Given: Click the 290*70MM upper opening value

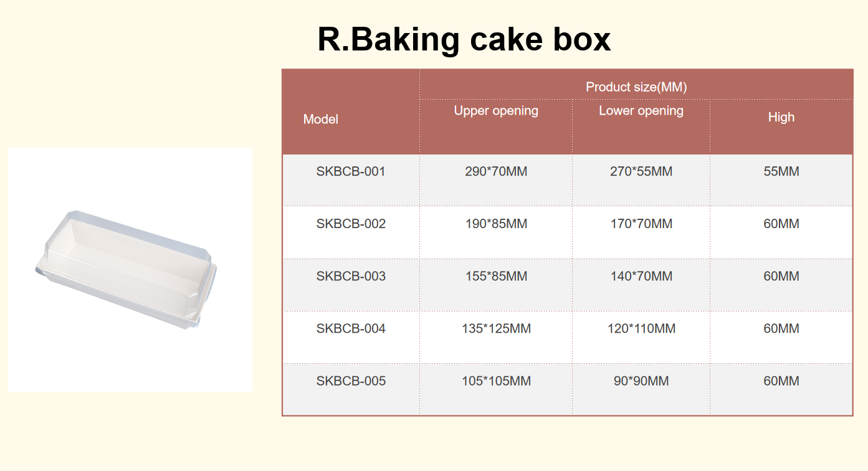Looking at the screenshot, I should (x=496, y=171).
